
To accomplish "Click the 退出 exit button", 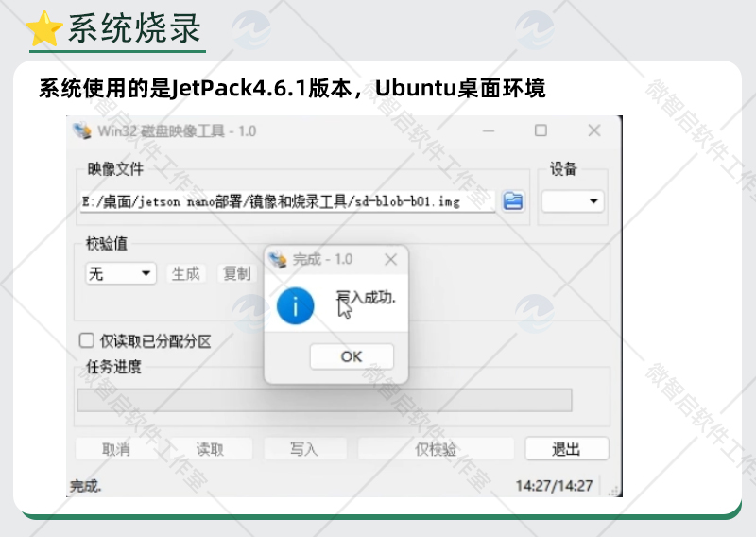I will pos(566,449).
